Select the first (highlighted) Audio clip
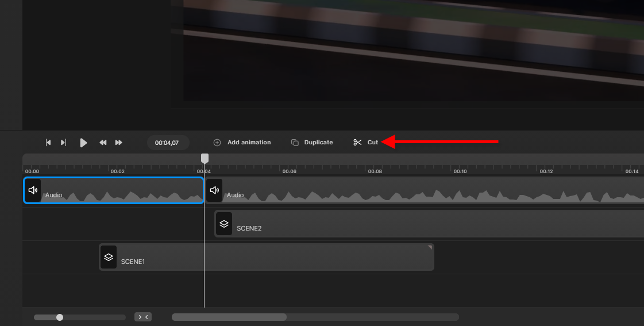Screen dimensions: 644x326 pos(114,190)
